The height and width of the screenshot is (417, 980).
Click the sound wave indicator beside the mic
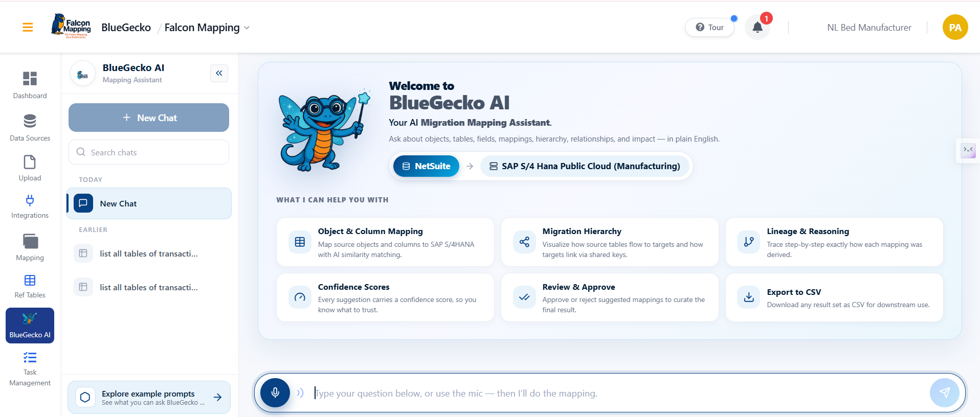[x=300, y=392]
